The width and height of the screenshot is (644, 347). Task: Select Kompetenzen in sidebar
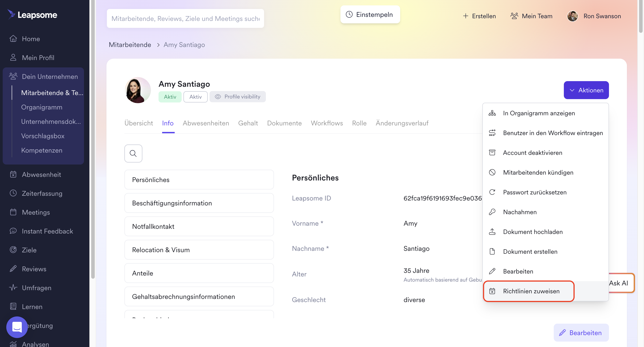click(42, 150)
